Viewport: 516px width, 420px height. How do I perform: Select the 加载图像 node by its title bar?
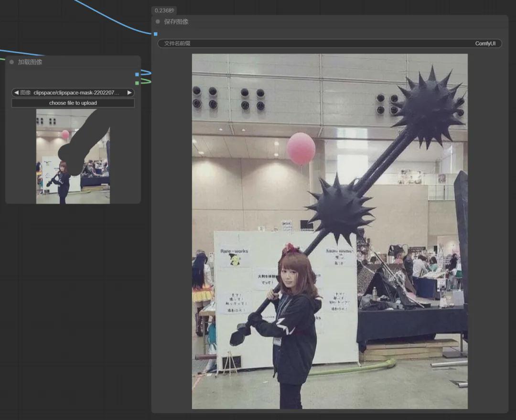[x=72, y=62]
